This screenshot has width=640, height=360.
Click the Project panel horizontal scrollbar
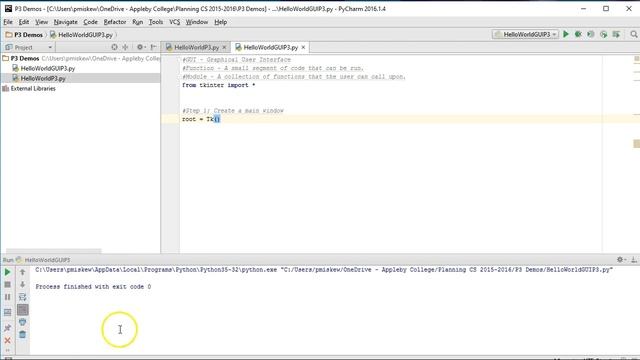53,251
